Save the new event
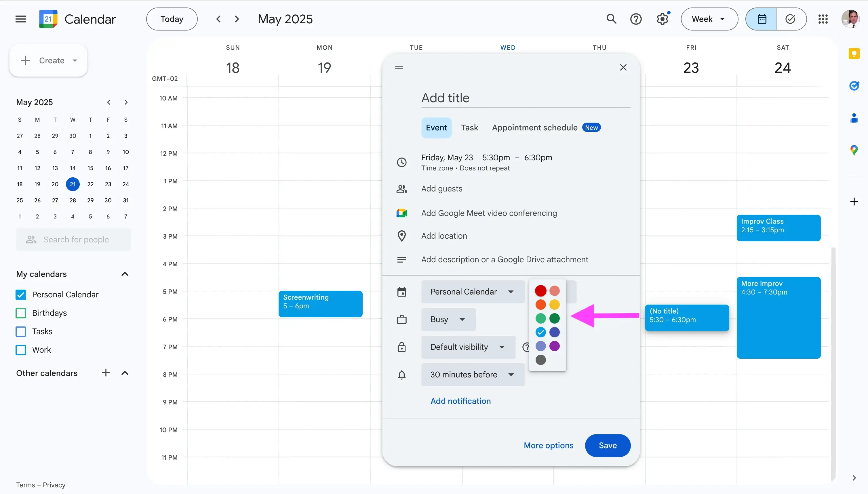The height and width of the screenshot is (494, 868). (x=607, y=445)
